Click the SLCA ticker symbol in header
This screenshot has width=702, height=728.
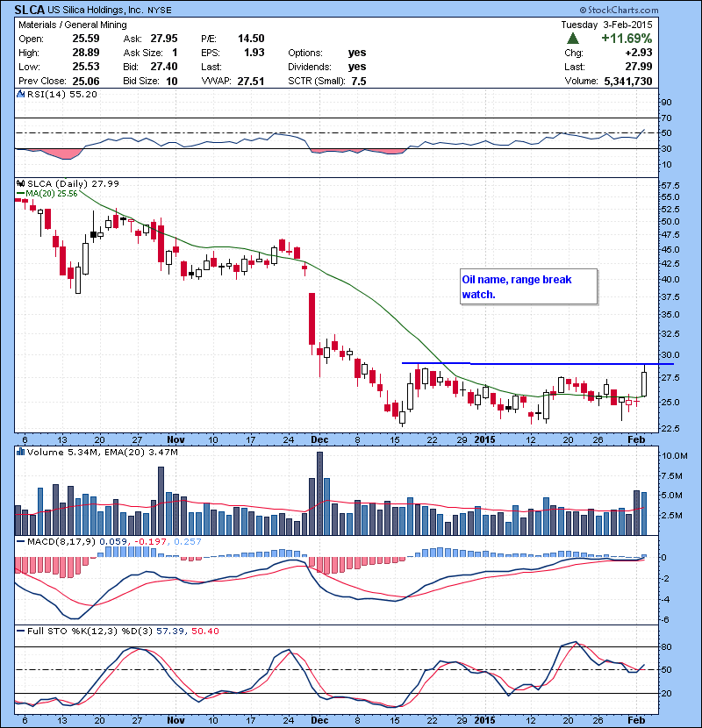click(x=31, y=9)
